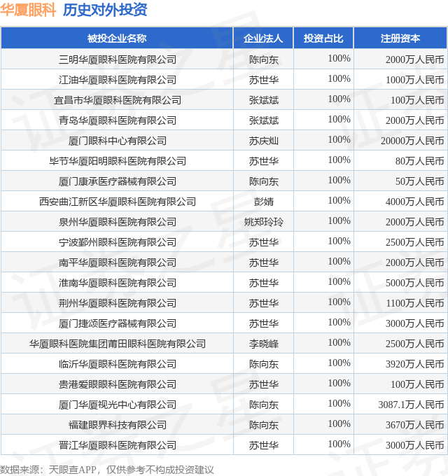Click capital 3670万人民币
This screenshot has width=448, height=476.
point(415,425)
